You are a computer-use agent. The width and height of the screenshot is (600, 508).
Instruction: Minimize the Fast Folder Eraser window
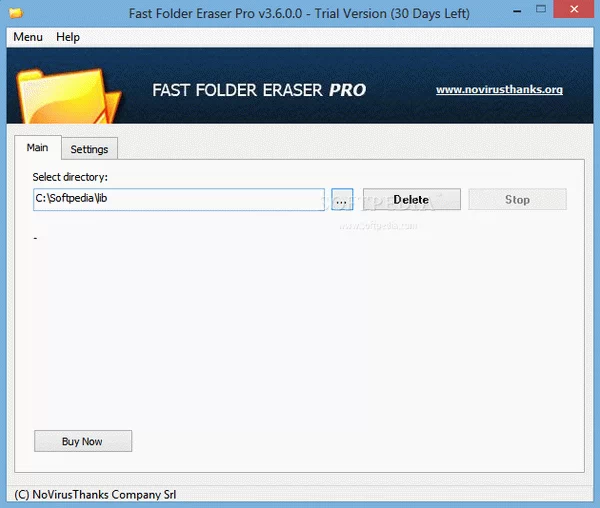point(517,10)
